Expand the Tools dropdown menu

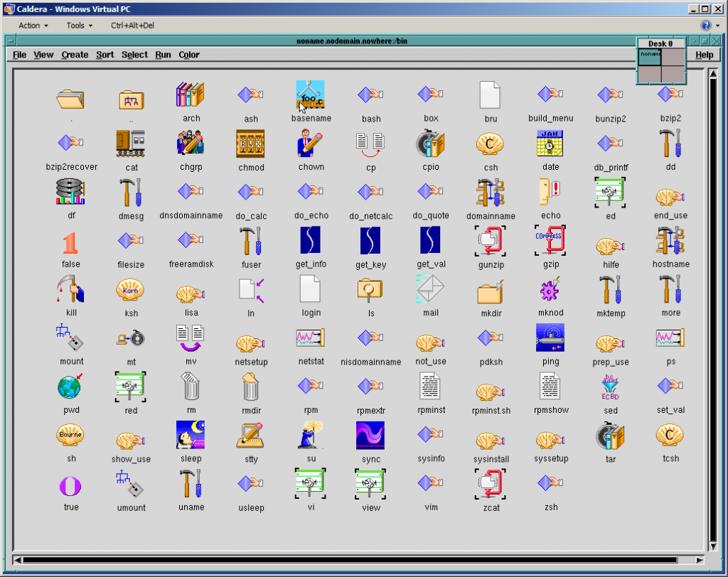coord(80,26)
